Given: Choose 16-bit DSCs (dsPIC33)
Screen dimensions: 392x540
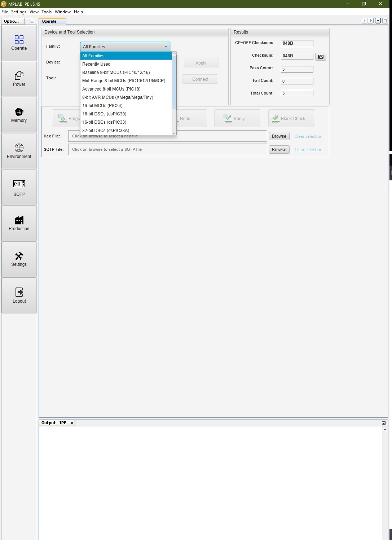Looking at the screenshot, I should pos(126,122).
